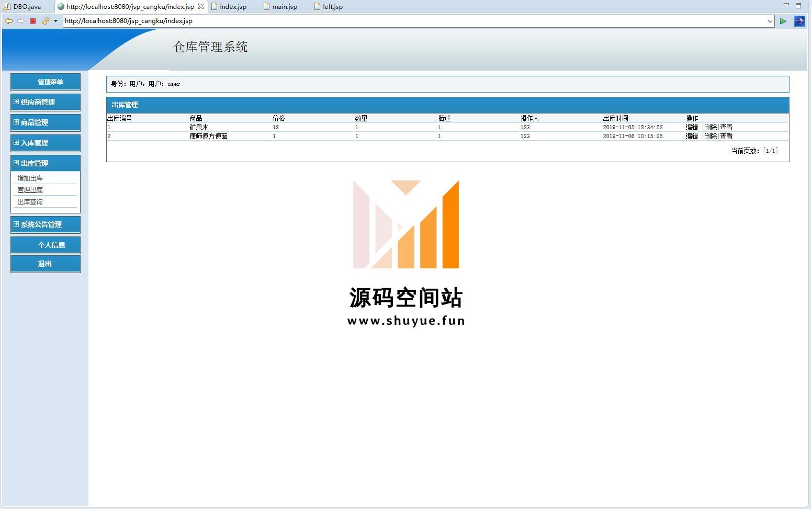Click the 出库编号 column header

click(x=120, y=118)
